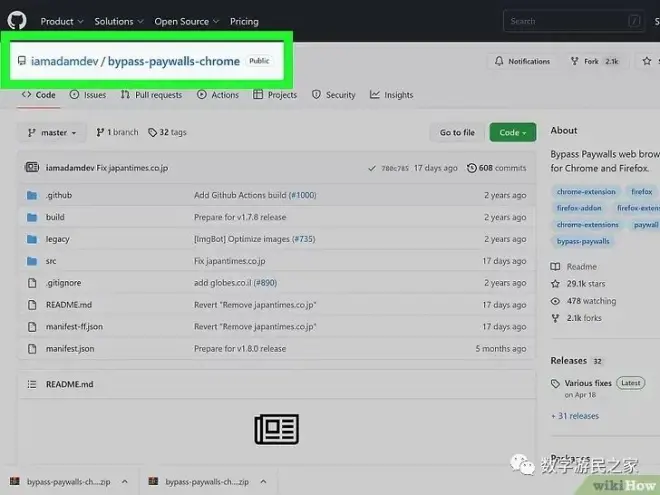The width and height of the screenshot is (660, 495).
Task: Open pull request #1000 link
Action: click(x=303, y=195)
